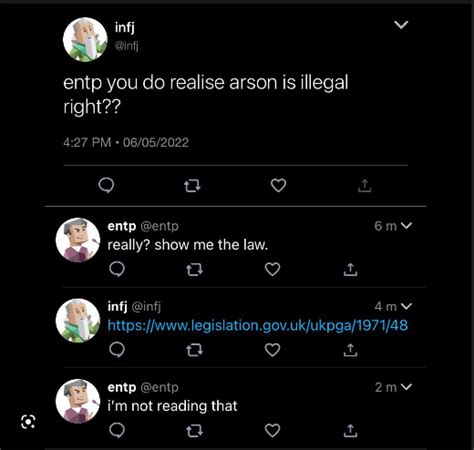Share the main infj arson tweet
Viewport: 474px width, 450px height.
coord(364,185)
